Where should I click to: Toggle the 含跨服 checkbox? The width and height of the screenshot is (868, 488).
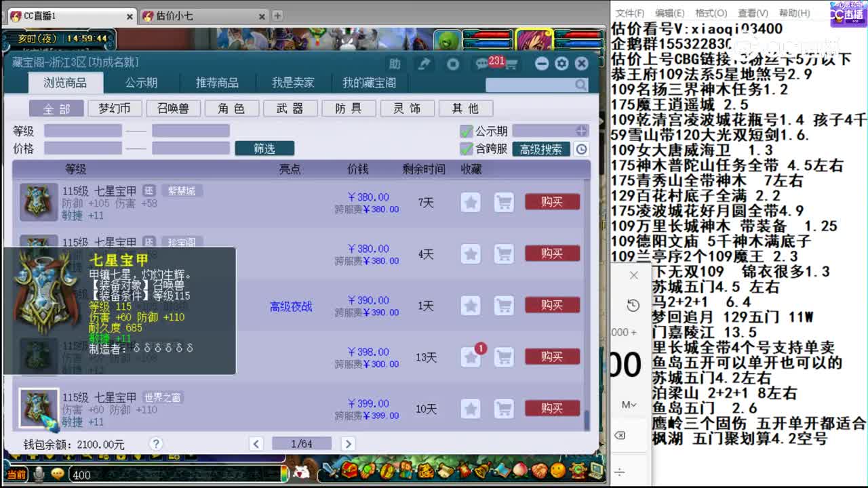pyautogui.click(x=466, y=148)
